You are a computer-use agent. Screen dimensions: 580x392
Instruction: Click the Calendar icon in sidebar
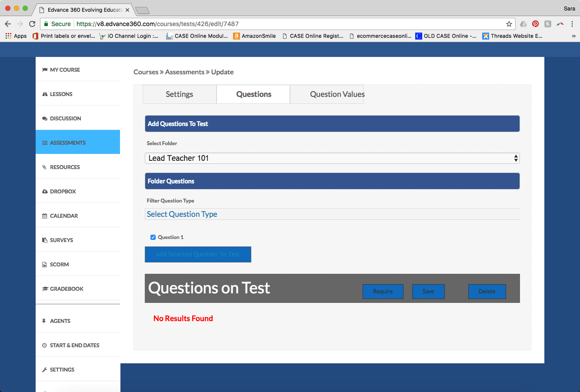pyautogui.click(x=45, y=216)
